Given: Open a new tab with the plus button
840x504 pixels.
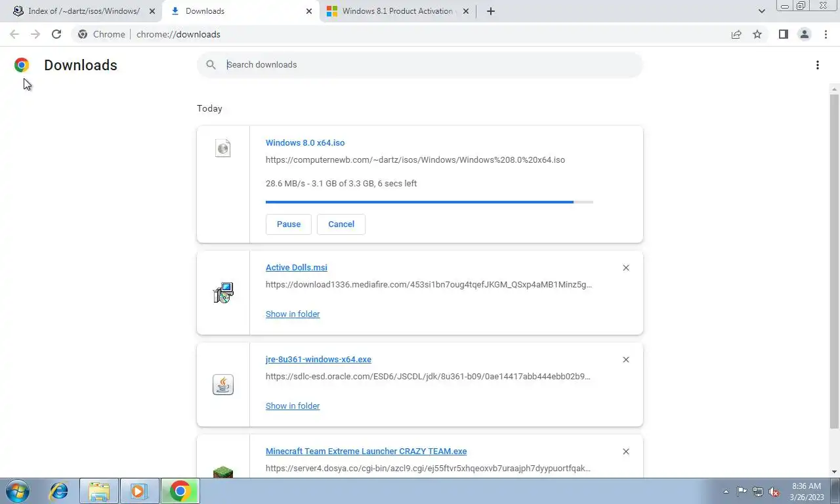Looking at the screenshot, I should (x=491, y=11).
